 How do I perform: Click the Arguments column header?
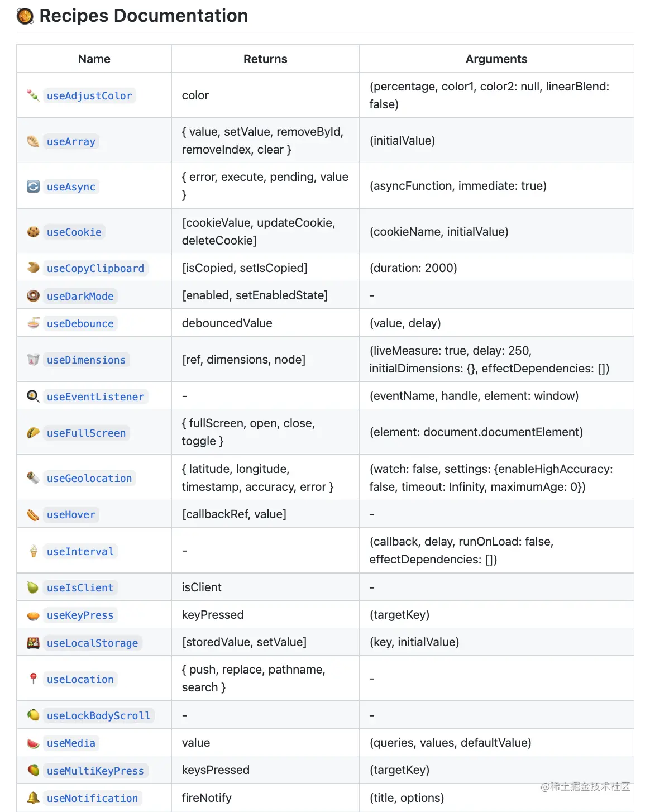[x=496, y=59]
